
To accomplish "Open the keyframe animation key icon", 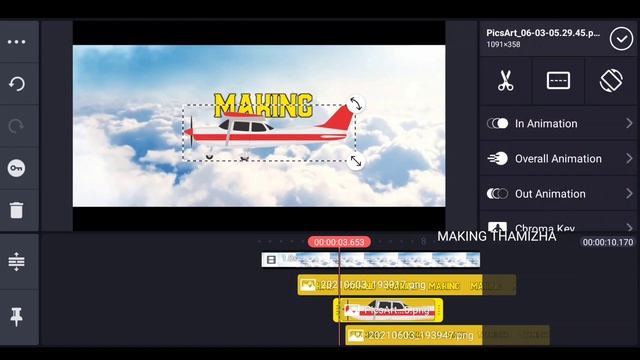I will coord(16,168).
